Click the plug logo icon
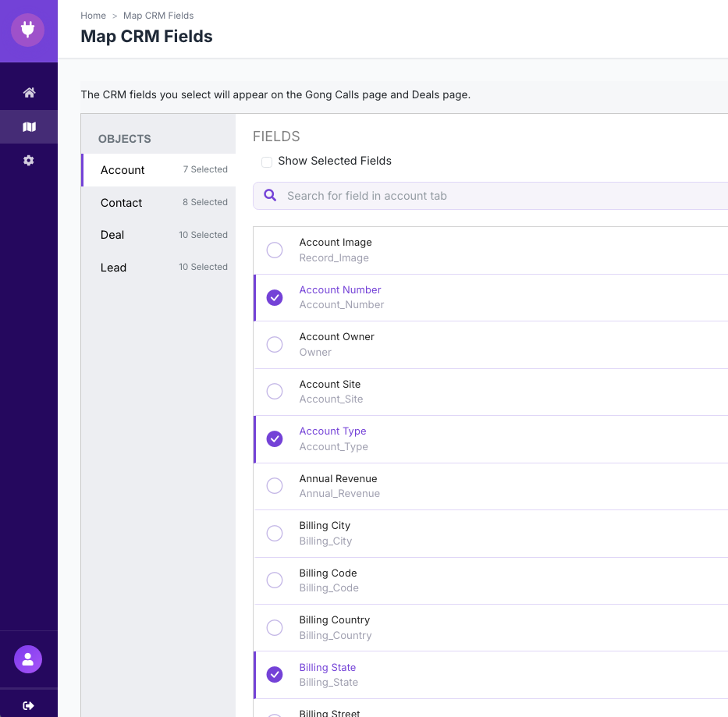728x717 pixels. pos(28,30)
